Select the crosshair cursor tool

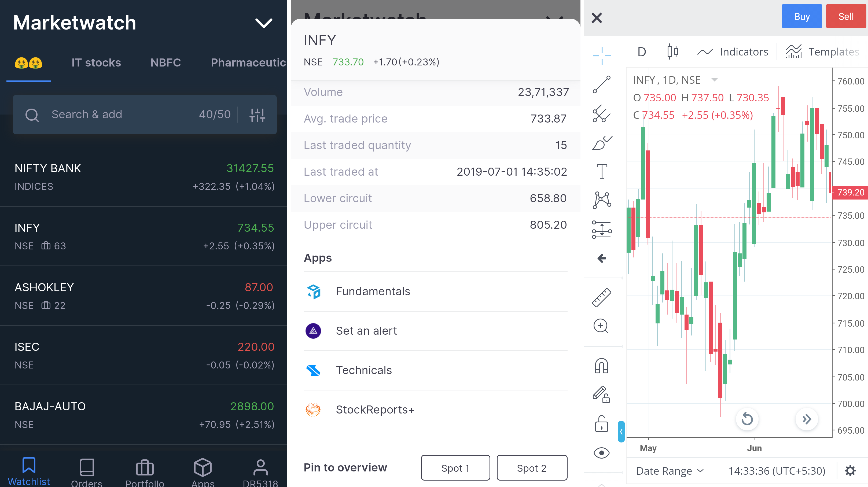pos(602,56)
